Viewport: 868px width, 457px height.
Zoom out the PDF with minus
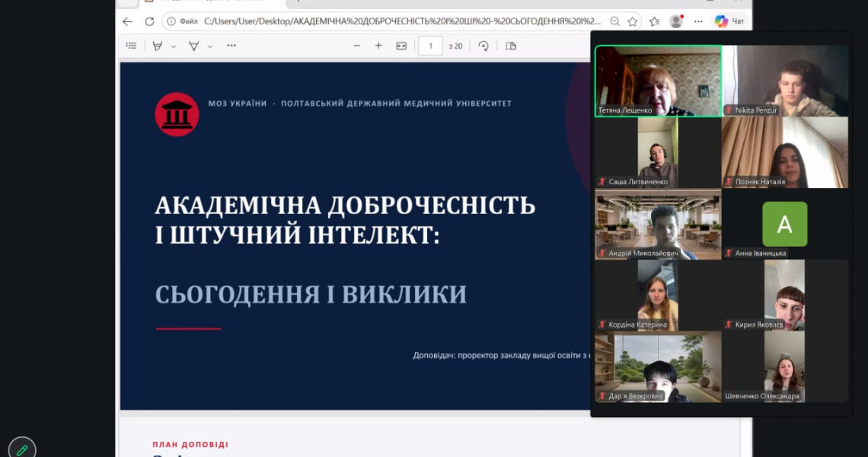coord(357,46)
